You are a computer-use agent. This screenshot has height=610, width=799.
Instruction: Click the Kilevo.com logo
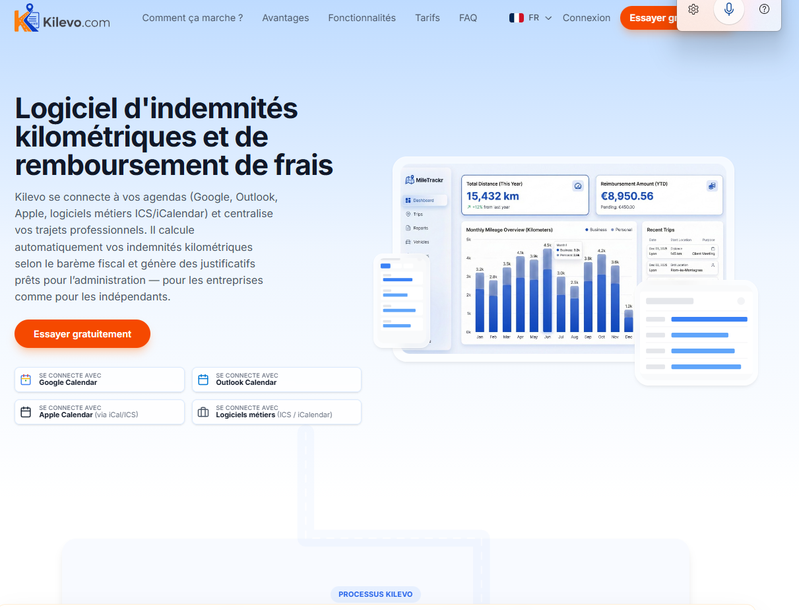point(62,18)
